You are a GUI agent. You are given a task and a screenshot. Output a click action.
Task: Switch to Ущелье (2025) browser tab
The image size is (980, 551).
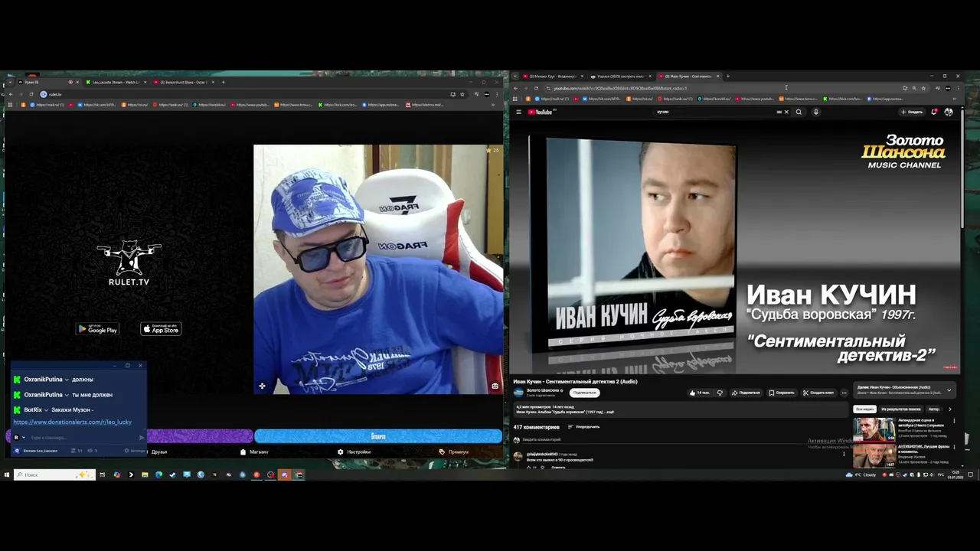[619, 77]
